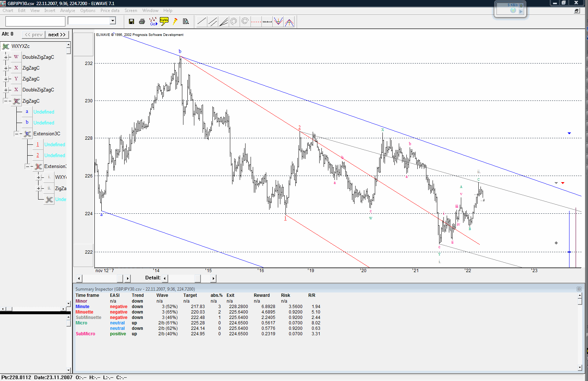Click the blue 'a' wave icon
The width and height of the screenshot is (588, 381).
[x=27, y=112]
